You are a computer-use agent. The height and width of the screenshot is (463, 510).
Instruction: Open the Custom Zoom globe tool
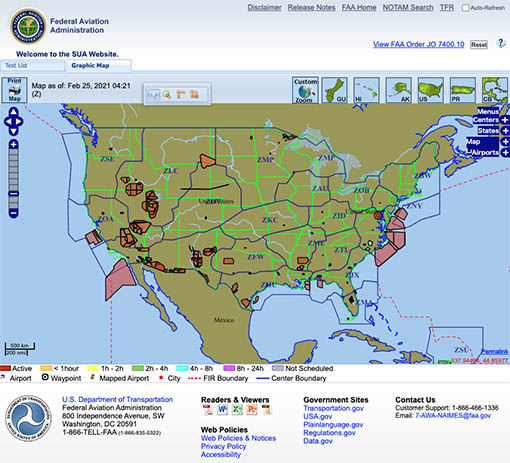[305, 90]
